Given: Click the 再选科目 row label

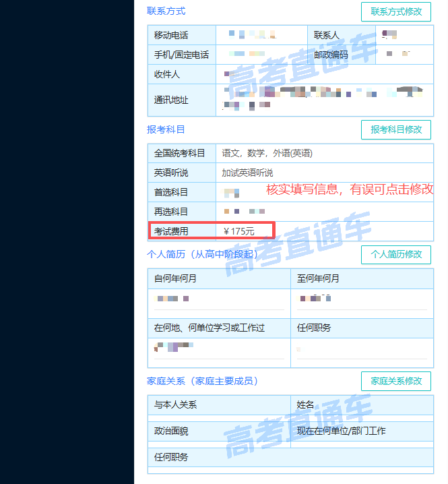Looking at the screenshot, I should (x=182, y=212).
